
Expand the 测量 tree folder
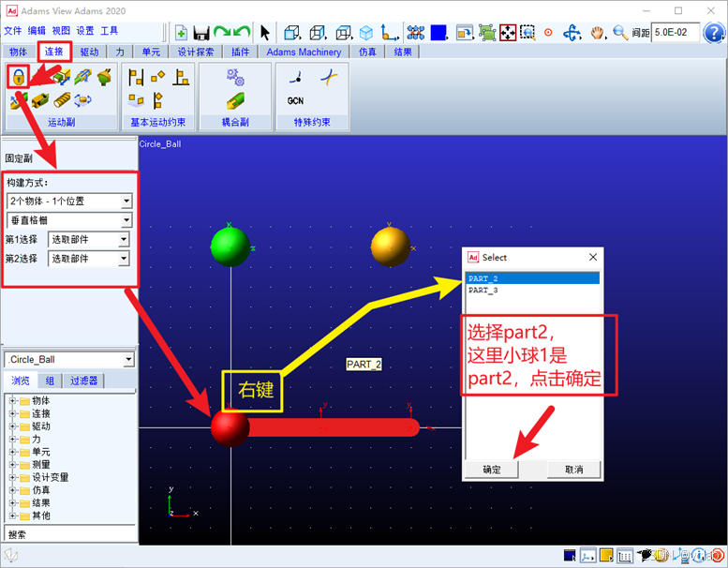[12, 465]
